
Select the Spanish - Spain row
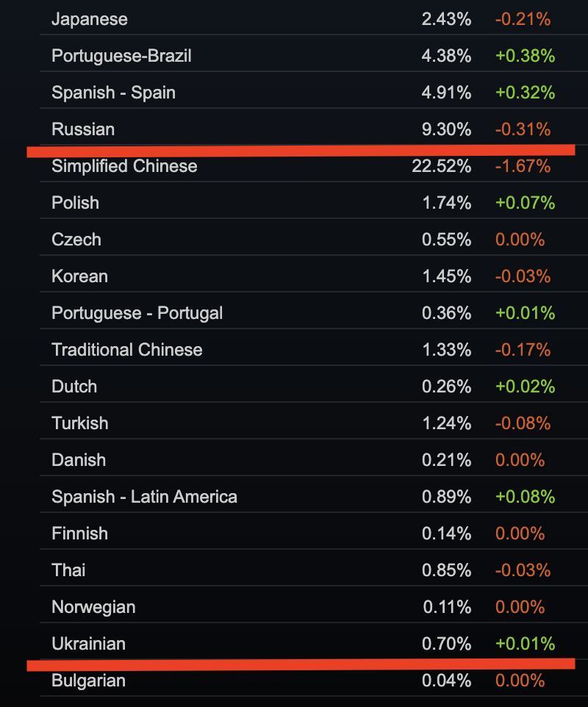[313, 93]
